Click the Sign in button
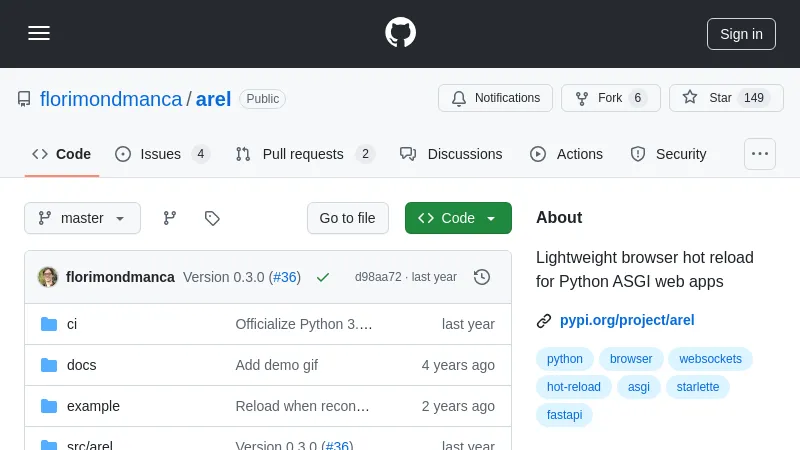The height and width of the screenshot is (450, 800). [x=741, y=33]
